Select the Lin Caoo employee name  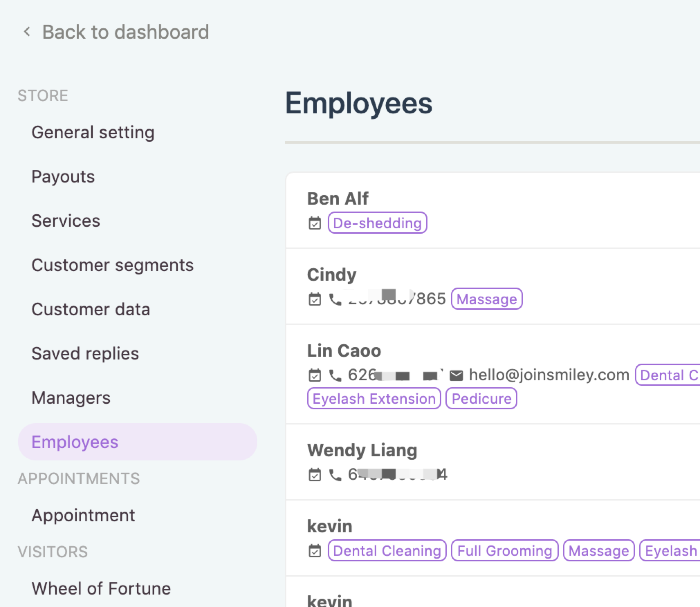coord(344,351)
